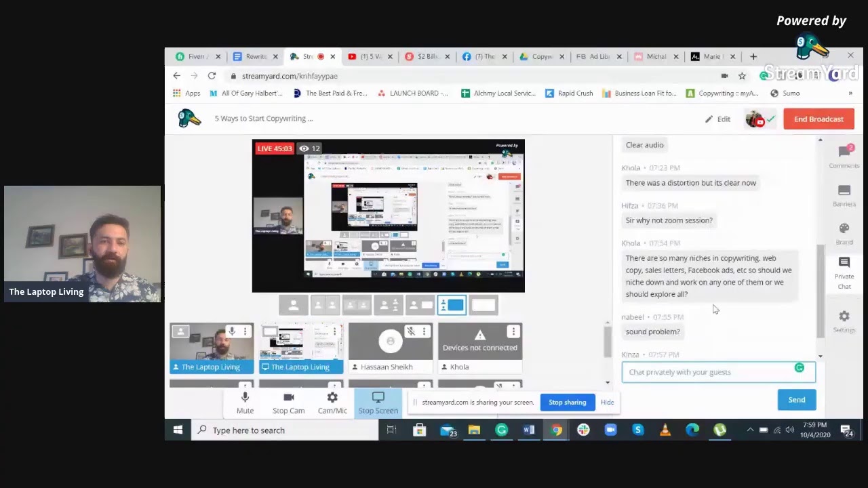
Task: Select the two-person side-by-side layout
Action: pos(325,306)
